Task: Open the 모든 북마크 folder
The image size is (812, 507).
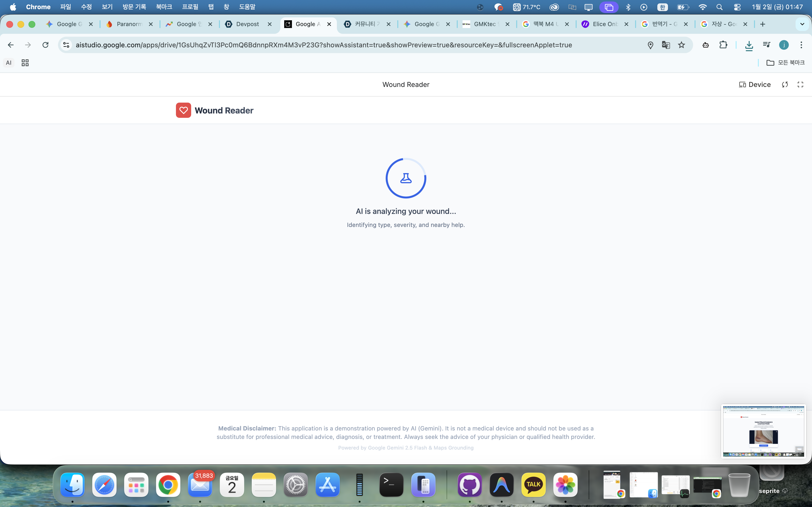Action: 785,63
